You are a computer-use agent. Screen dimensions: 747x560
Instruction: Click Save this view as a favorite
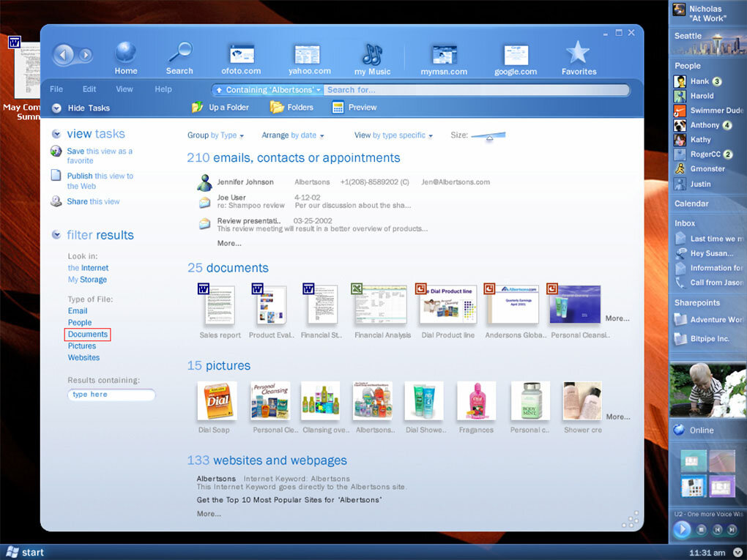(x=100, y=156)
